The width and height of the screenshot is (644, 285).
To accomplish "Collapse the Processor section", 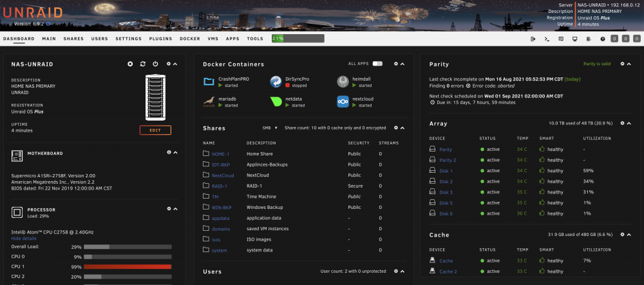I will point(175,209).
